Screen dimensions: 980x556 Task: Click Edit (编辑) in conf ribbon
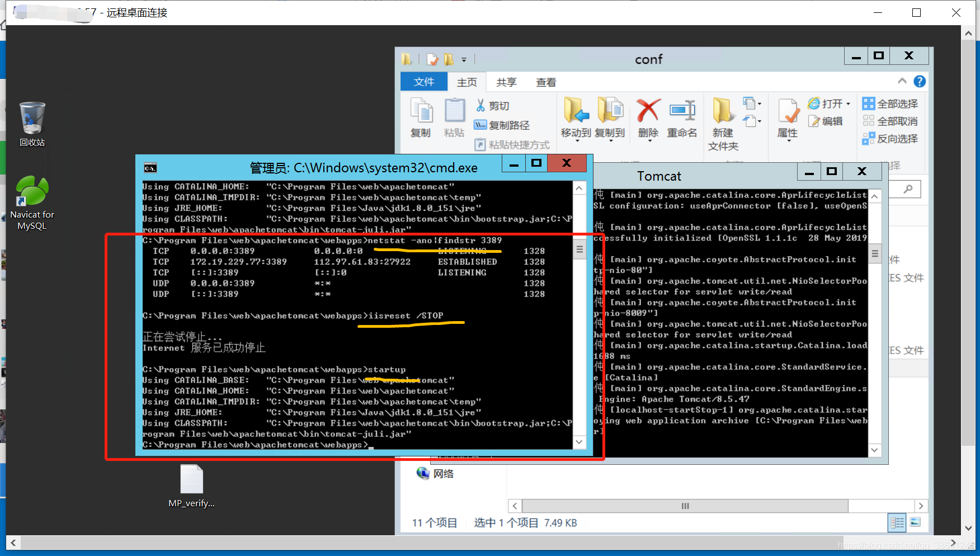tap(826, 121)
